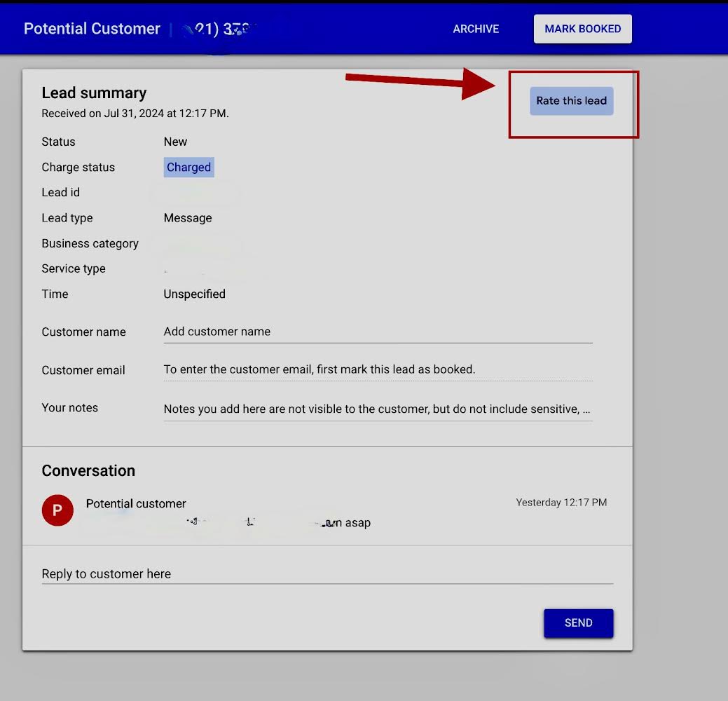
Task: Click the Received on Jul 31 date text
Action: (x=135, y=113)
